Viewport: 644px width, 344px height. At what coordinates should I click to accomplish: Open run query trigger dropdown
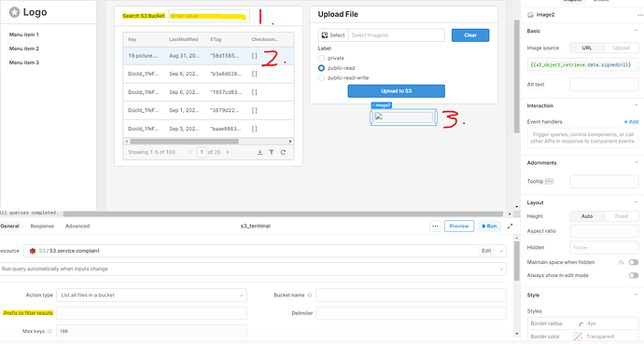(x=253, y=269)
